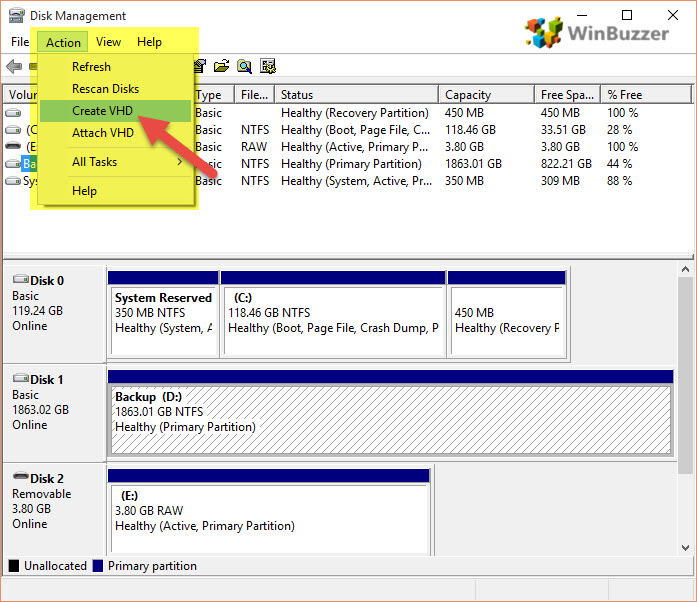Click drive icon of the 3.80 GB RAW row
This screenshot has height=602, width=697.
(13, 146)
